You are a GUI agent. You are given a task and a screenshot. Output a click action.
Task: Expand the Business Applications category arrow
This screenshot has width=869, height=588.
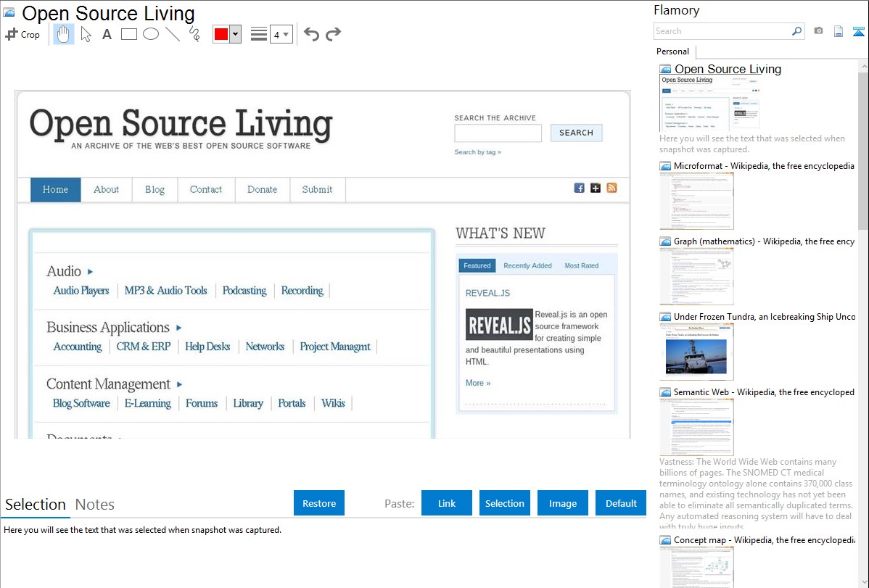[179, 328]
